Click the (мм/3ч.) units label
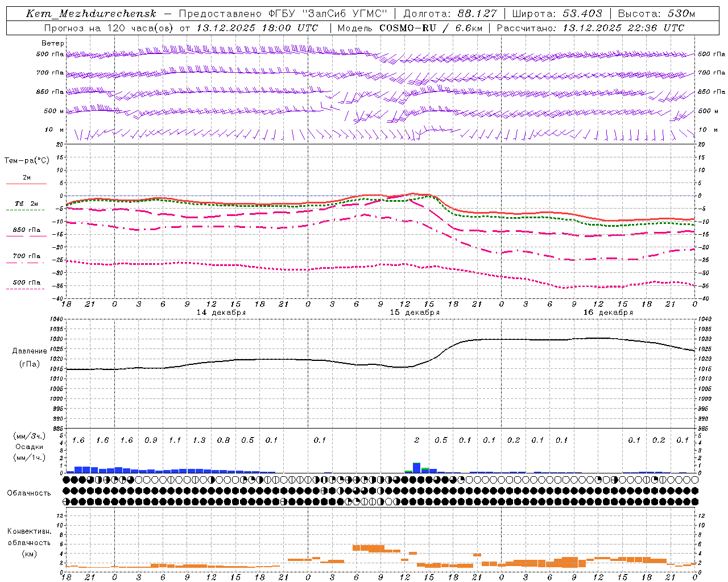Image resolution: width=728 pixels, height=582 pixels. (29, 436)
